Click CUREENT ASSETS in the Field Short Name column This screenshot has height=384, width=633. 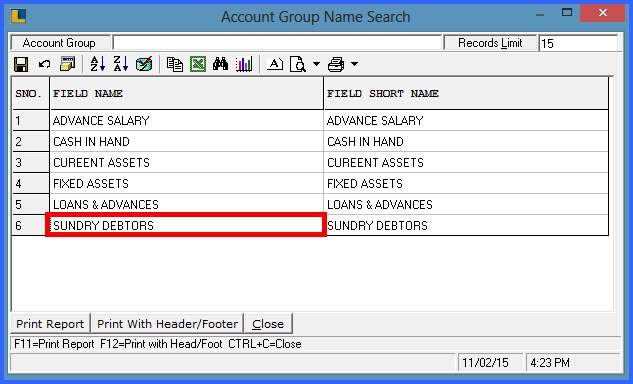click(466, 162)
